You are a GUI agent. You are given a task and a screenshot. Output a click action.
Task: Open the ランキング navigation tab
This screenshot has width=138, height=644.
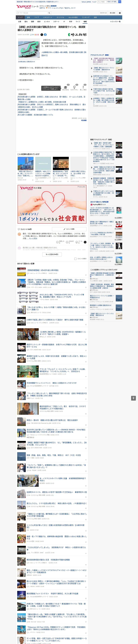click(x=86, y=17)
